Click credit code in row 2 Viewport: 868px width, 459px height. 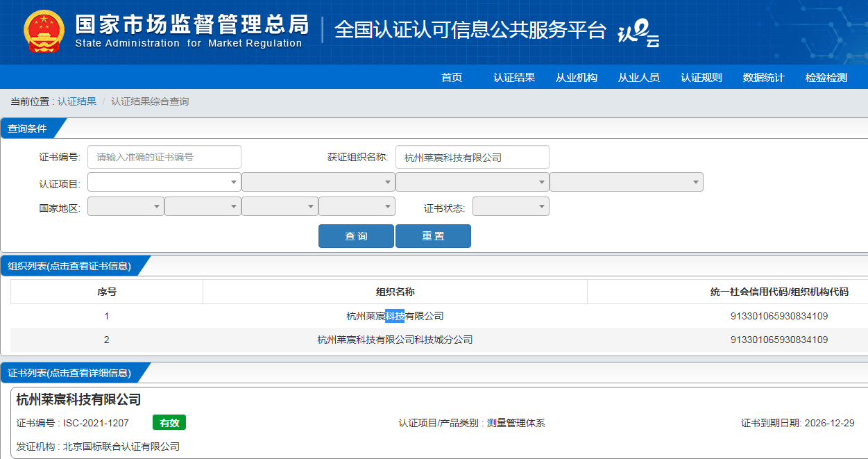pos(779,340)
